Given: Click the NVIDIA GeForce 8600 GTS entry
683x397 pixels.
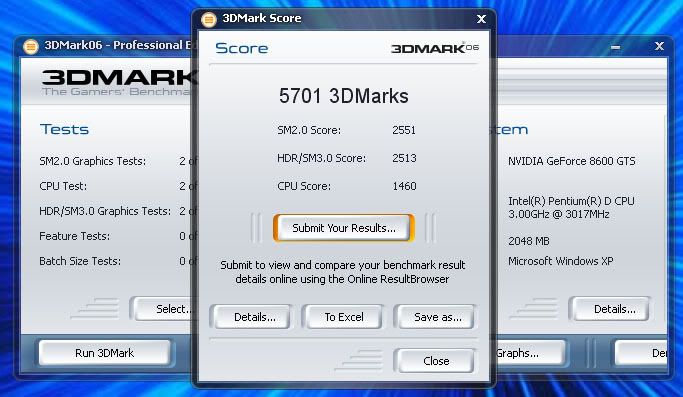Looking at the screenshot, I should point(571,161).
